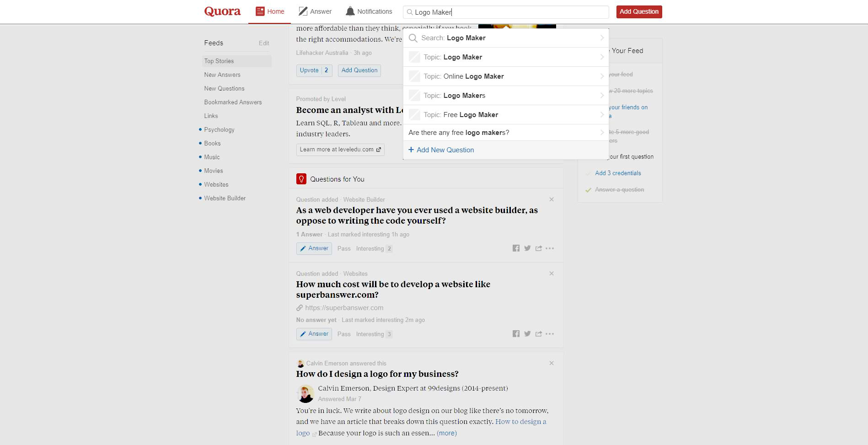Open chevron for Topic: Logo Makers
This screenshot has height=445, width=868.
602,96
